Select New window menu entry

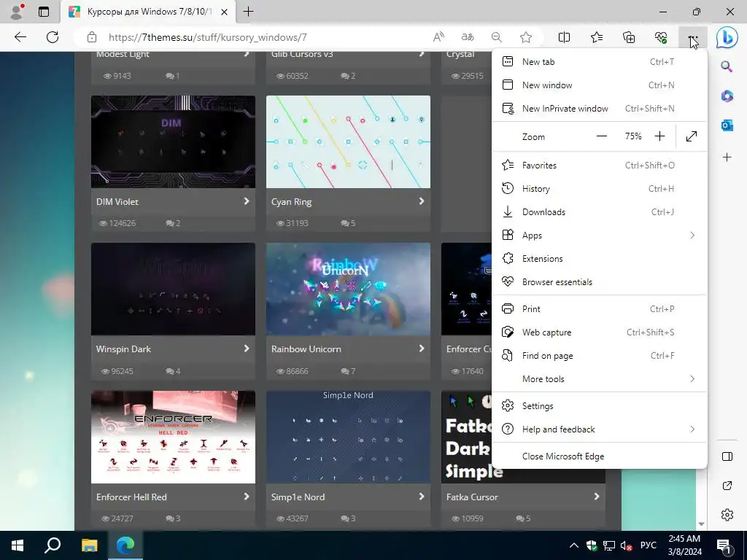[600, 85]
